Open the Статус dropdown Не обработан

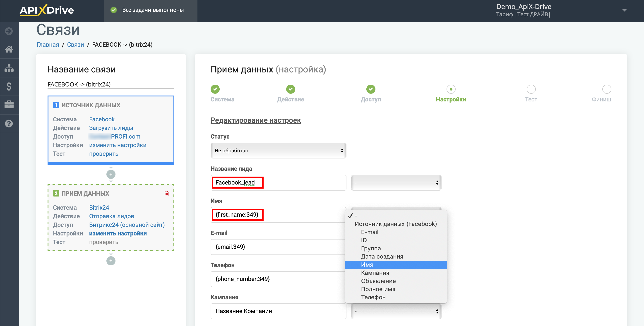(278, 151)
